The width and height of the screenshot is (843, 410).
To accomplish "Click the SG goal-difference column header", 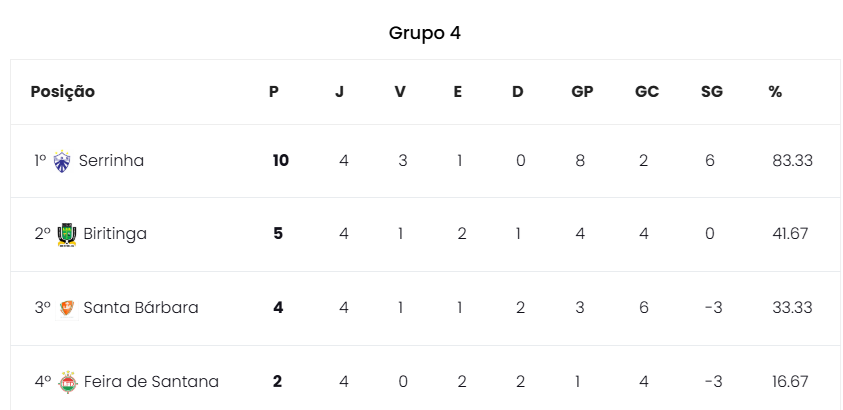I will click(x=712, y=92).
